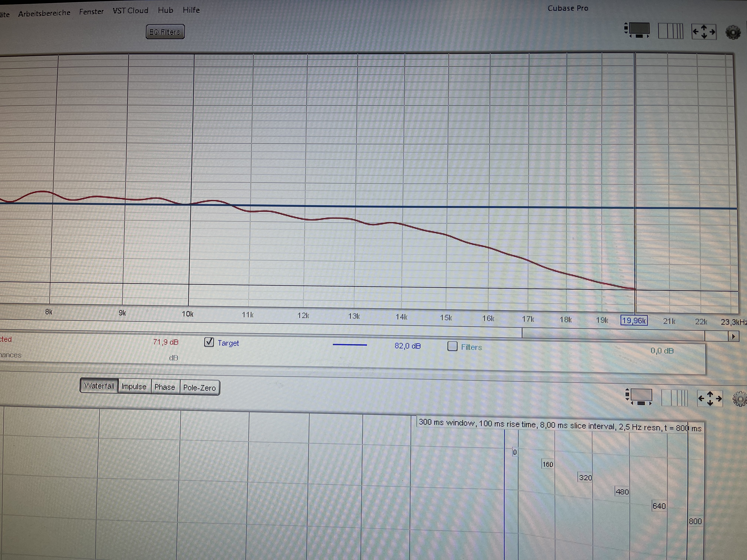Click the 0 waterfall time label
The image size is (747, 560).
coord(515,452)
